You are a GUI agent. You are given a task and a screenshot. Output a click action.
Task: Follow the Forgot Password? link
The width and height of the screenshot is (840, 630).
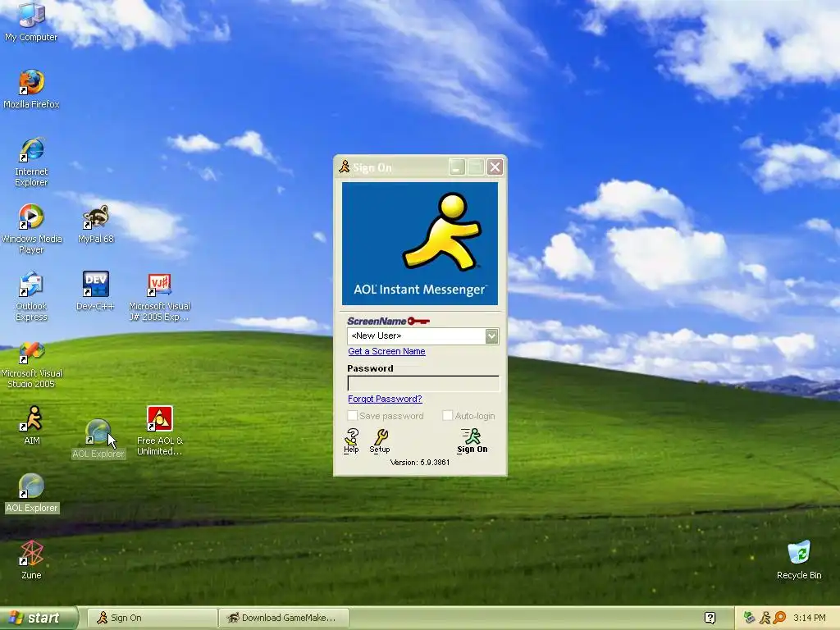(385, 399)
